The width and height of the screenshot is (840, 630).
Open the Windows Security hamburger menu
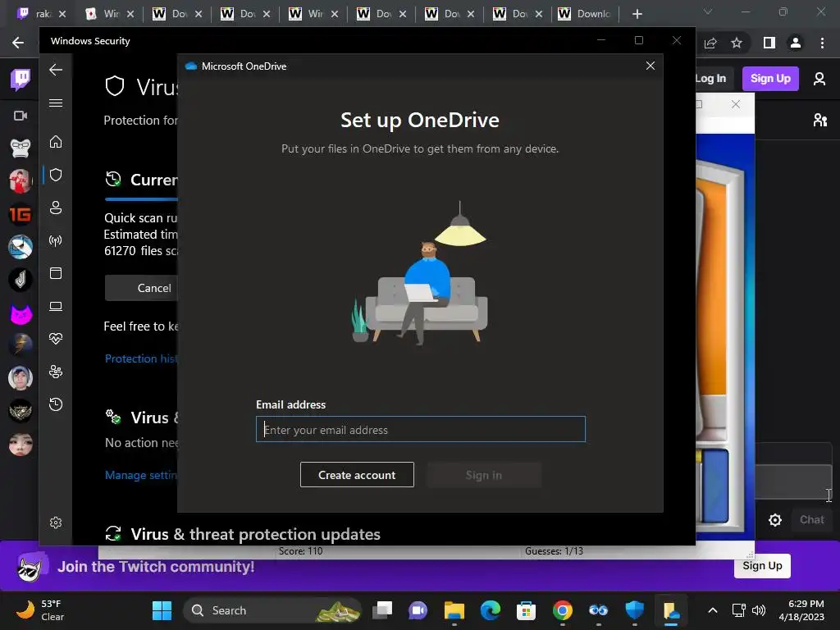click(56, 103)
